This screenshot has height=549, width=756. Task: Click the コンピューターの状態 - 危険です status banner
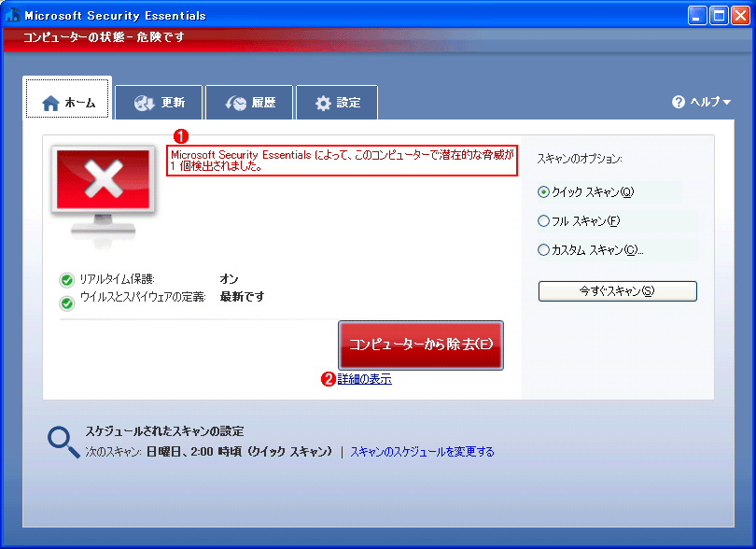tap(104, 37)
